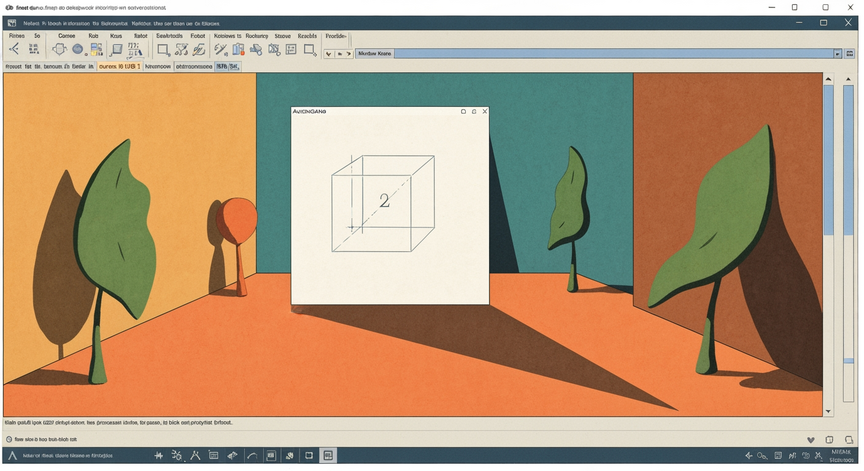The width and height of the screenshot is (864, 471).
Task: Click the app logo icon in dark title bar
Action: 12,23
